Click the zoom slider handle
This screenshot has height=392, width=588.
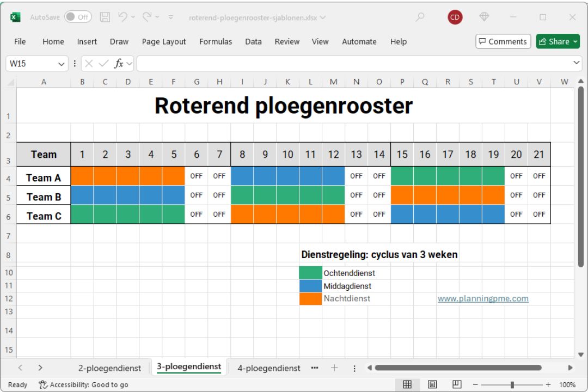pyautogui.click(x=512, y=384)
